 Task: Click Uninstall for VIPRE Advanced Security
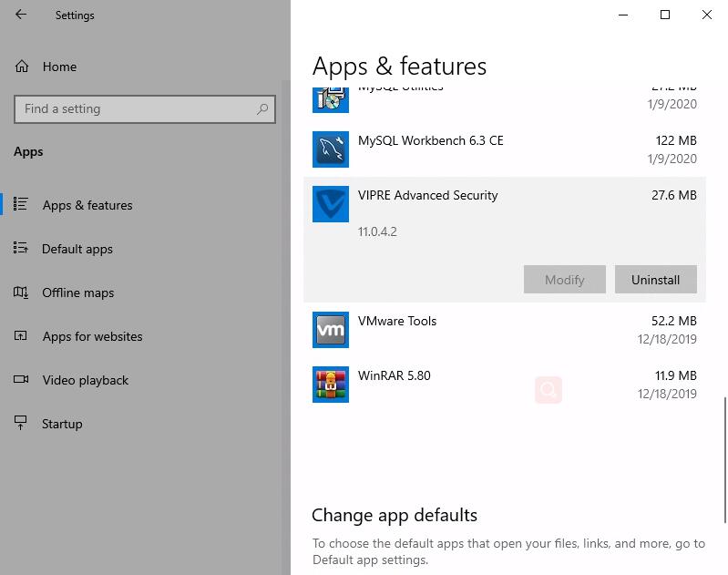coord(656,280)
